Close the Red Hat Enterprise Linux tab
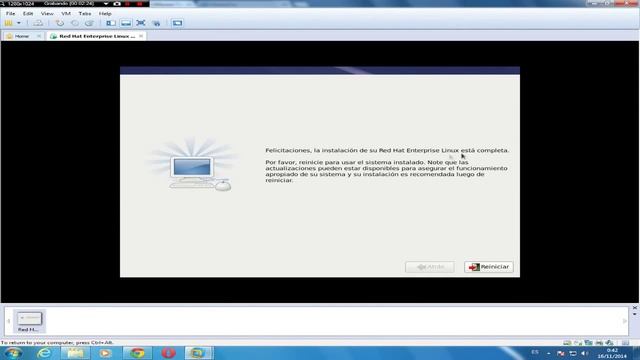640x360 pixels. click(141, 36)
